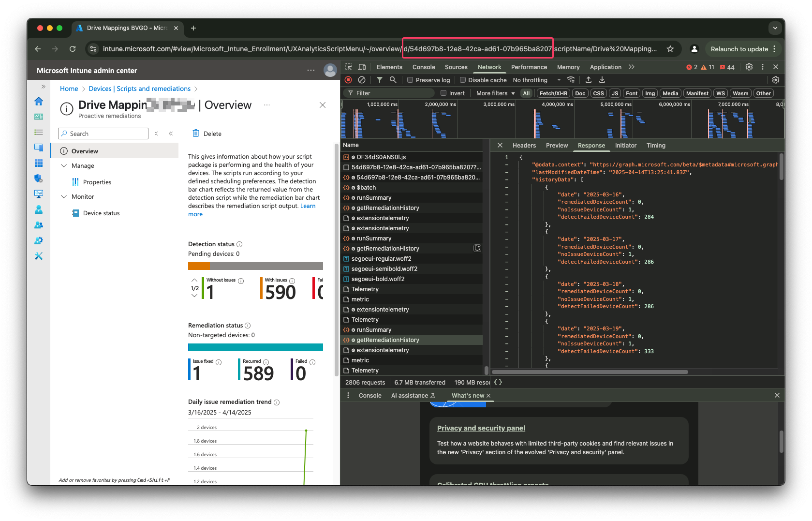Enable Disable cache checkbox

(x=463, y=80)
